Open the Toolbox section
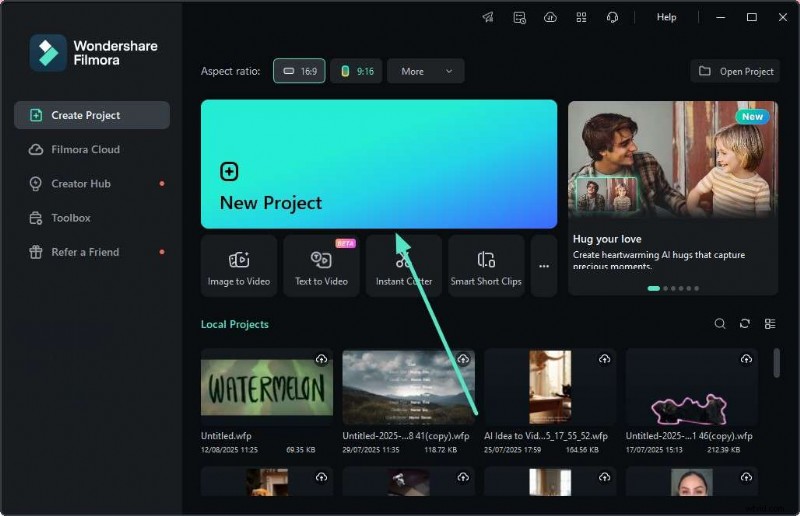Screen dimensions: 800x516 pyautogui.click(x=71, y=218)
